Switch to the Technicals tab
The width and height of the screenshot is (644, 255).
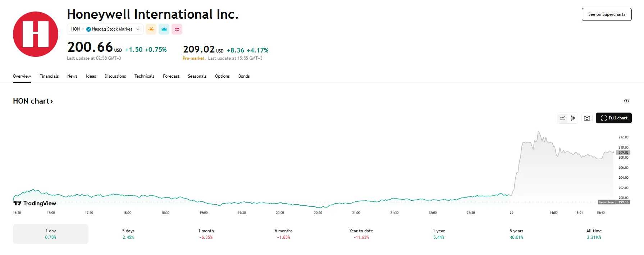coord(144,76)
